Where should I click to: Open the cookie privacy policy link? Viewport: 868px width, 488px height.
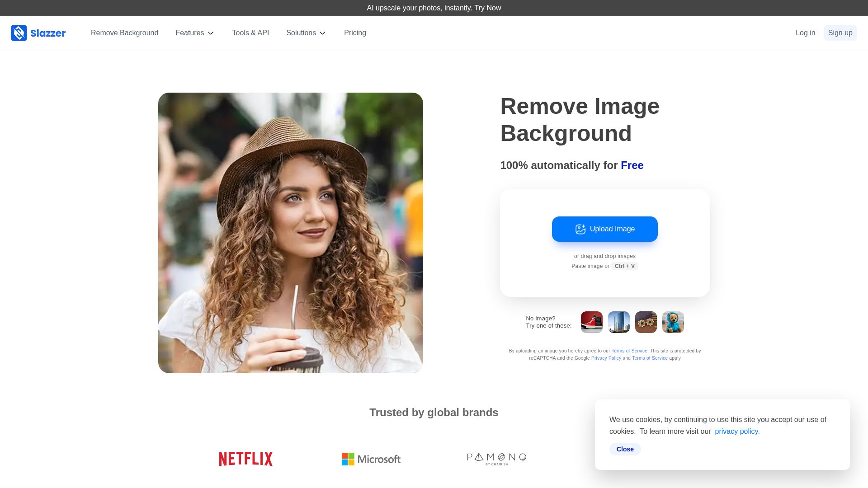tap(737, 432)
